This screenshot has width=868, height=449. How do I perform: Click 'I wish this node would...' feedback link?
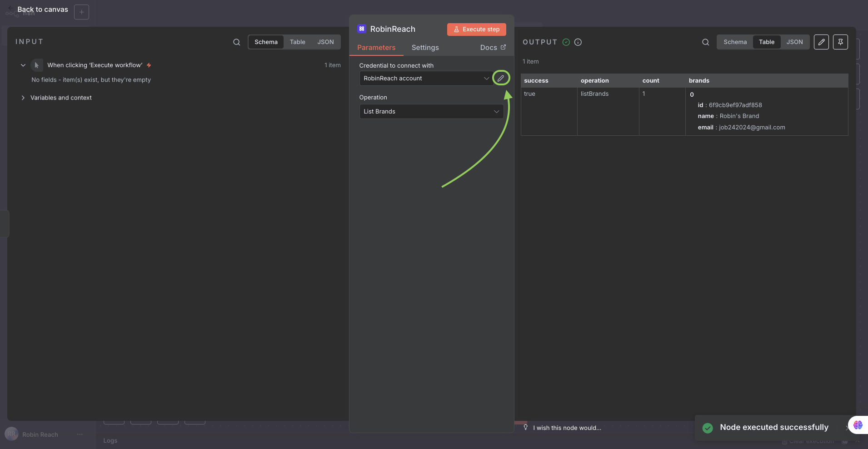click(x=567, y=428)
